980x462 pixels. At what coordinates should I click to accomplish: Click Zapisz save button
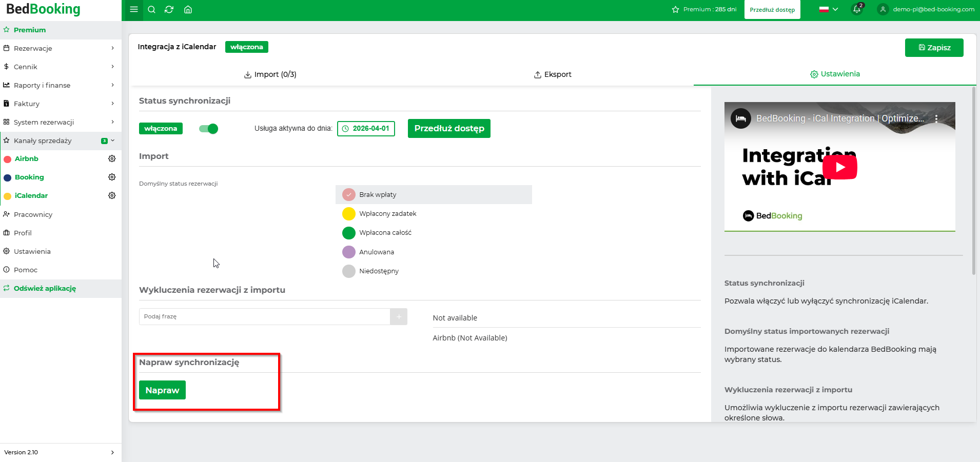point(934,48)
